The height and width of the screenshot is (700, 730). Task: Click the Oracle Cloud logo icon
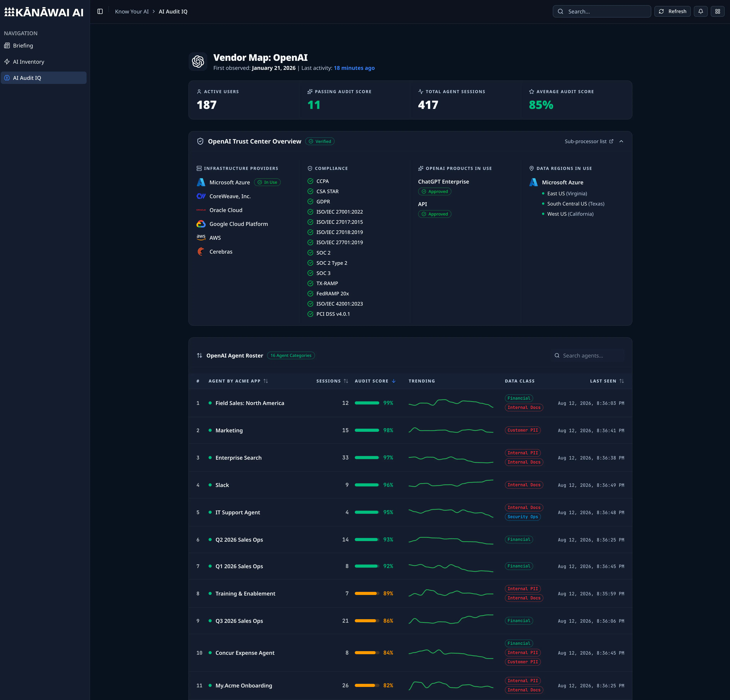(x=201, y=210)
